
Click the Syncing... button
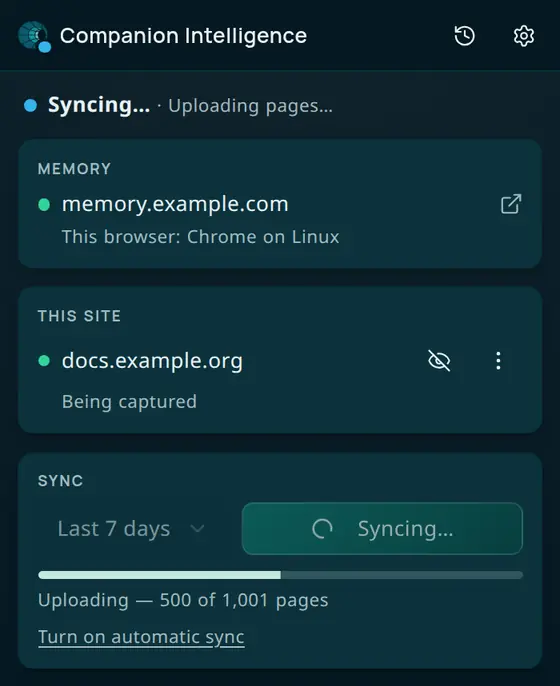pos(382,528)
